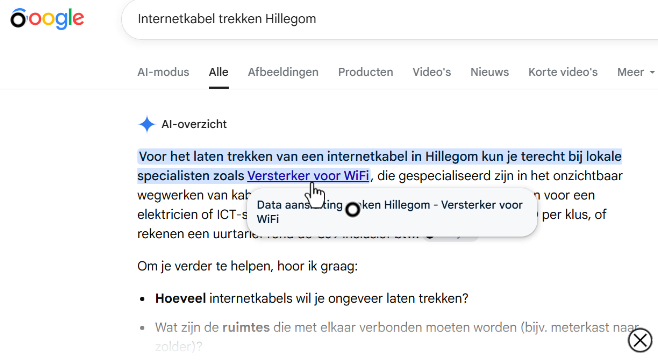Switch to the Video's tab

432,72
